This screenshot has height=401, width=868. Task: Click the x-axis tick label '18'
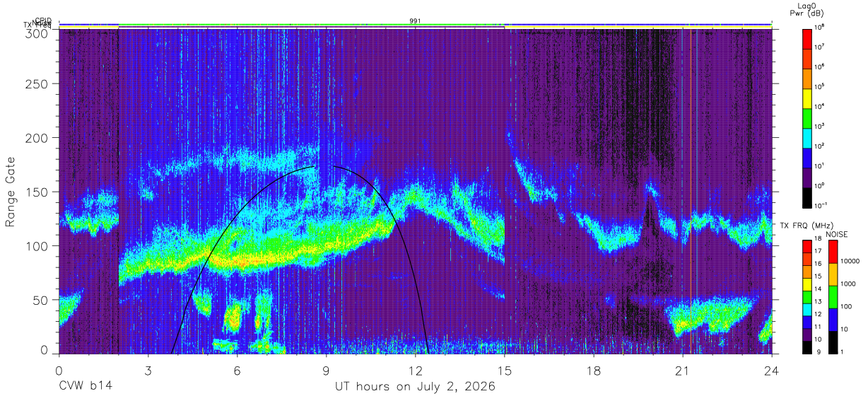pos(593,370)
